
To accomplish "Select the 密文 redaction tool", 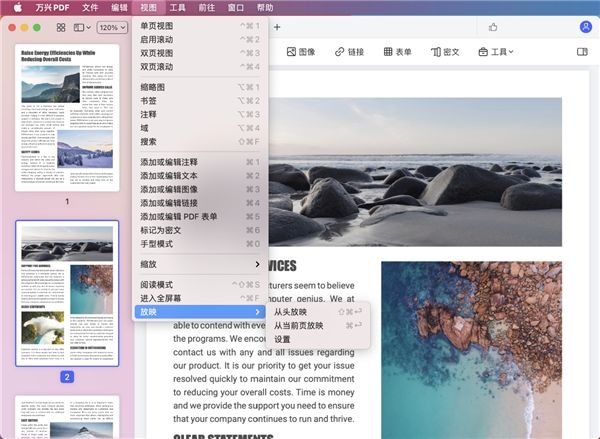I will pyautogui.click(x=445, y=52).
